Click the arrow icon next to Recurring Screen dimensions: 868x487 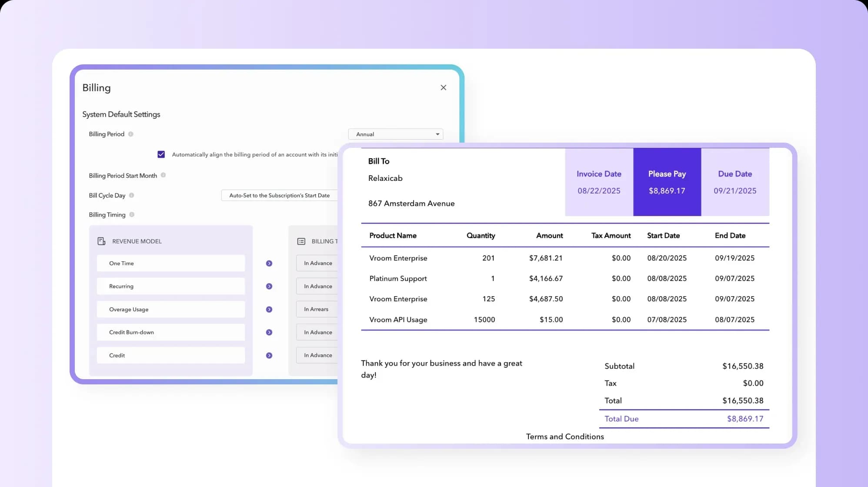pos(269,287)
